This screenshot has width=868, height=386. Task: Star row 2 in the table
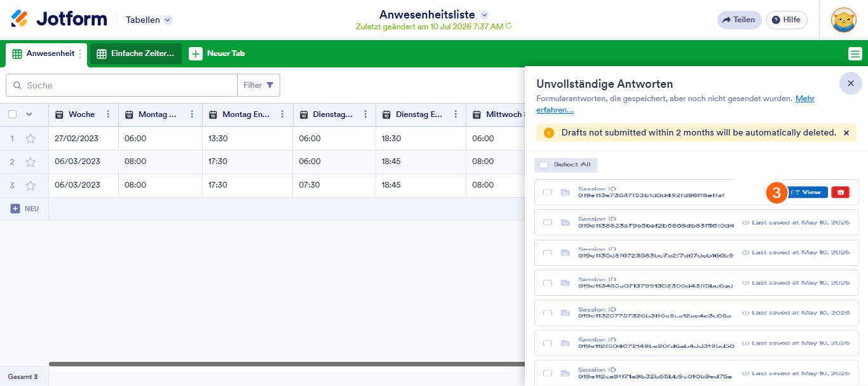[x=30, y=162]
